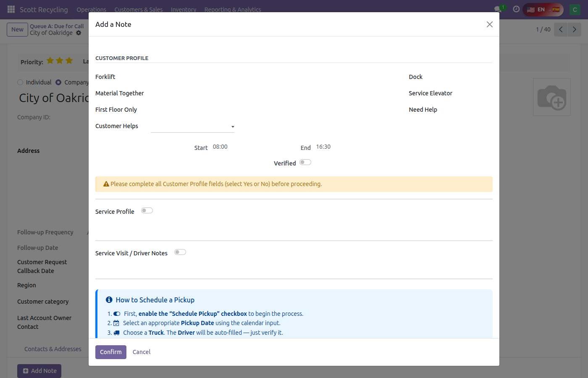Image resolution: width=588 pixels, height=378 pixels.
Task: Click the toggle icon in step 1
Action: (117, 314)
